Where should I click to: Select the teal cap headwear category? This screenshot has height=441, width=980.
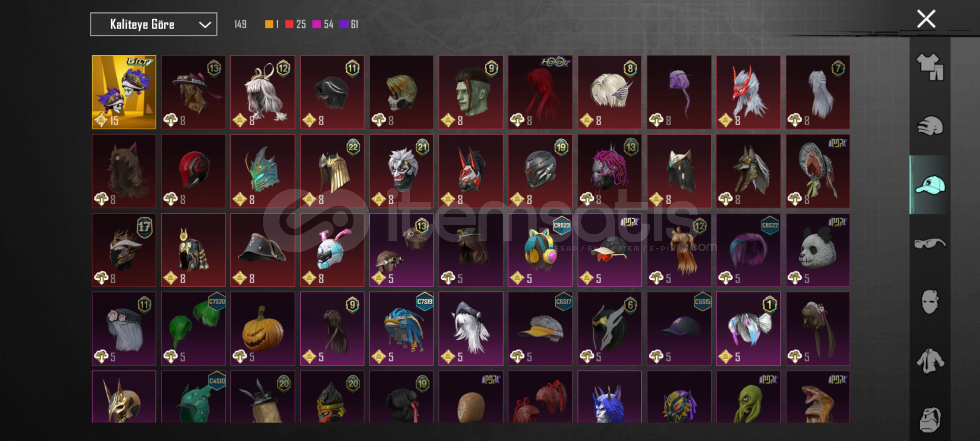pos(930,185)
